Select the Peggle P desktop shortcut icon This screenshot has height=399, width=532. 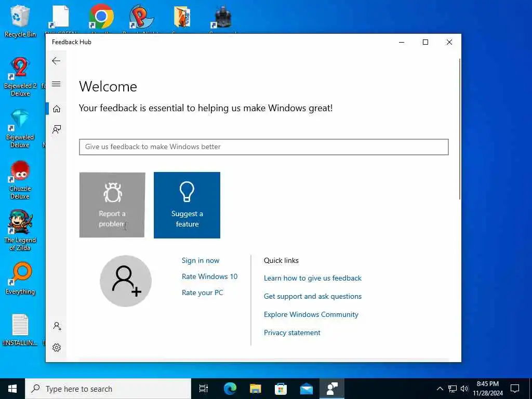(x=141, y=17)
